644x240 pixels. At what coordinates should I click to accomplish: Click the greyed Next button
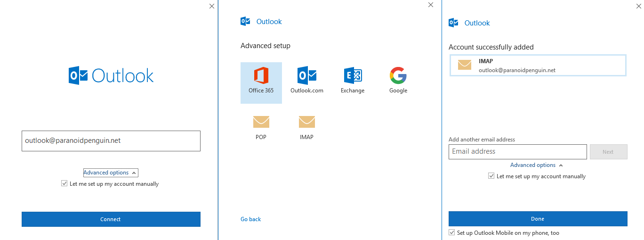point(609,152)
